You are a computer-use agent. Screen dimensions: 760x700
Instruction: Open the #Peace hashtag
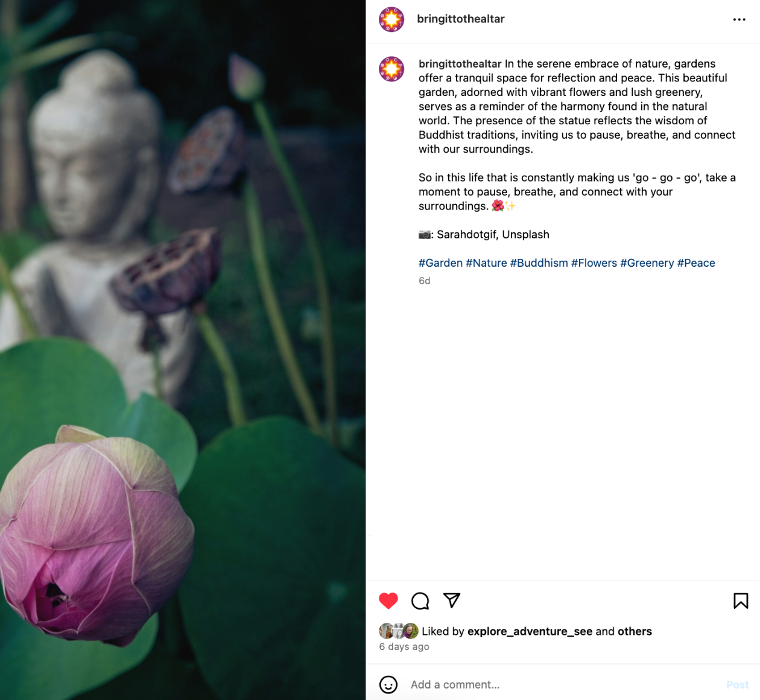point(696,263)
